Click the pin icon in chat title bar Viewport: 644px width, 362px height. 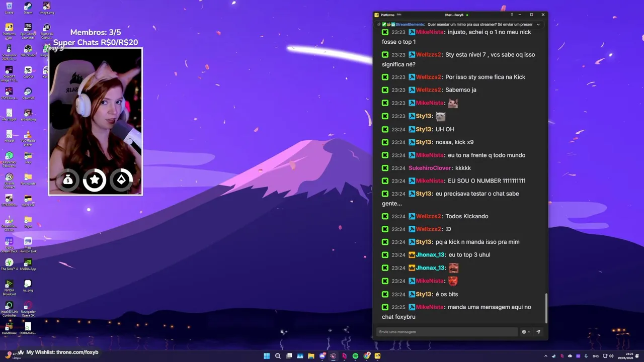tap(512, 15)
